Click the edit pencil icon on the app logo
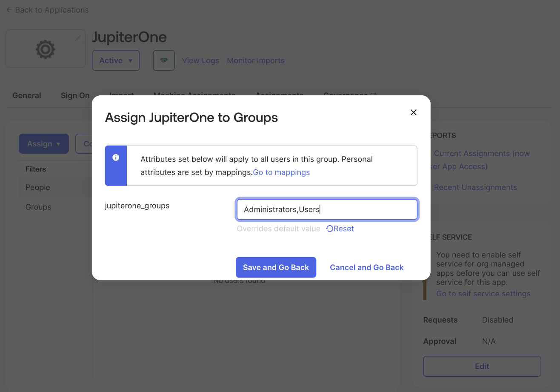Image resolution: width=560 pixels, height=392 pixels. tap(78, 37)
